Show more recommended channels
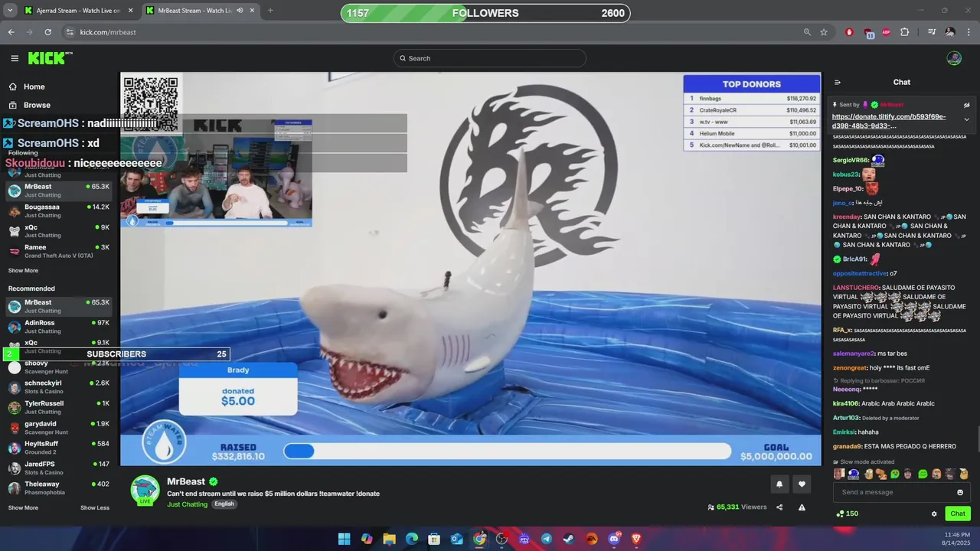The width and height of the screenshot is (980, 551). 23,507
